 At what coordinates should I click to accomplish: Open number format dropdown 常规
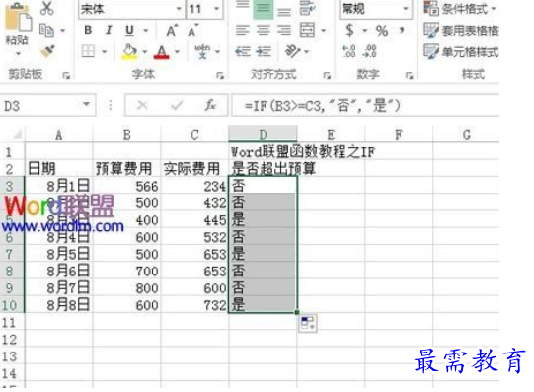406,9
